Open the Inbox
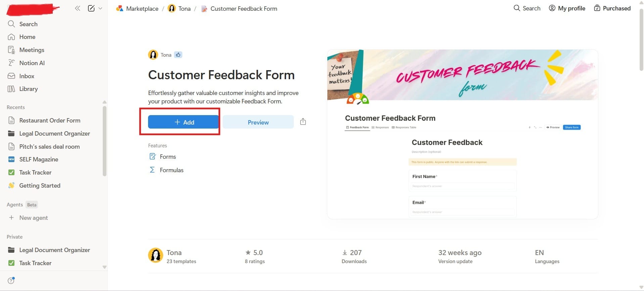This screenshot has width=644, height=291. coord(27,76)
